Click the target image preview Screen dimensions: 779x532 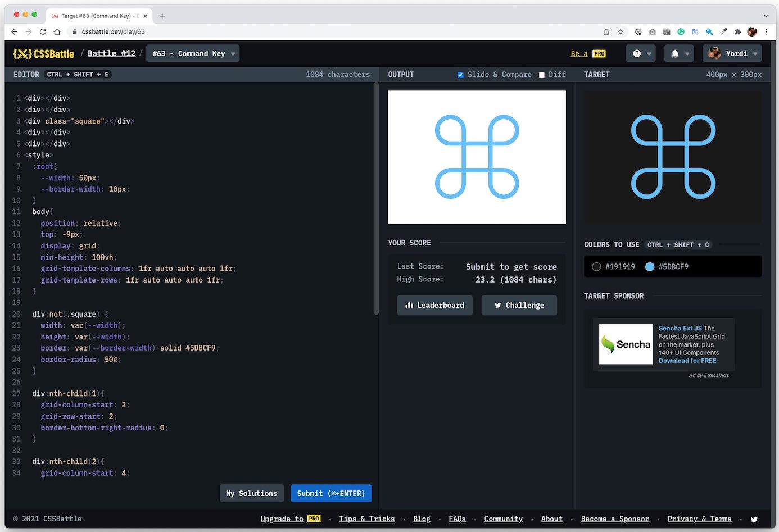(x=673, y=157)
